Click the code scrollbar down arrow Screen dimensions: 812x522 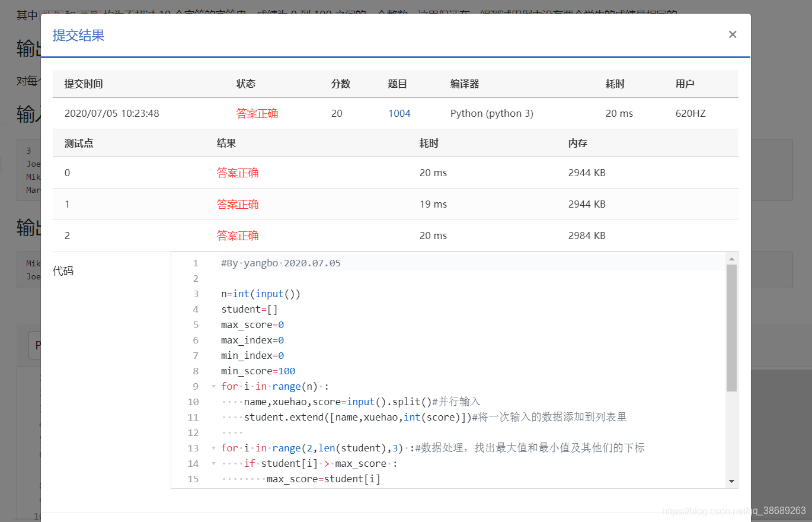pyautogui.click(x=730, y=482)
